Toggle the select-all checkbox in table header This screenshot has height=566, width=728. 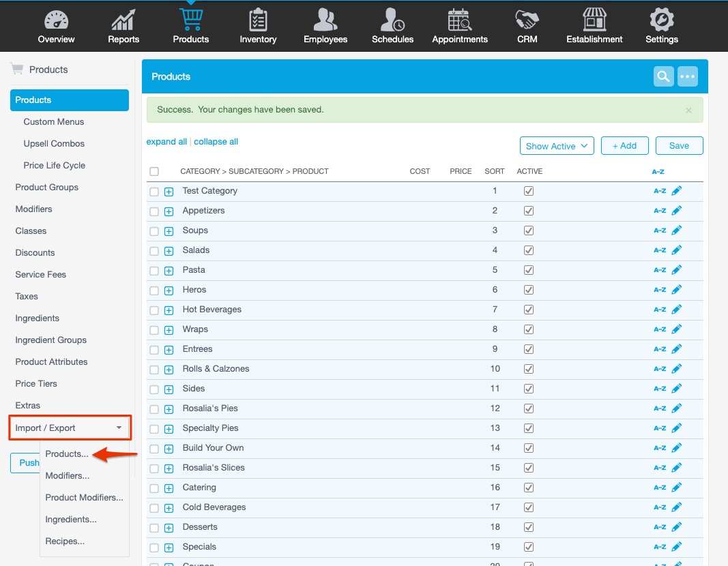tap(154, 171)
